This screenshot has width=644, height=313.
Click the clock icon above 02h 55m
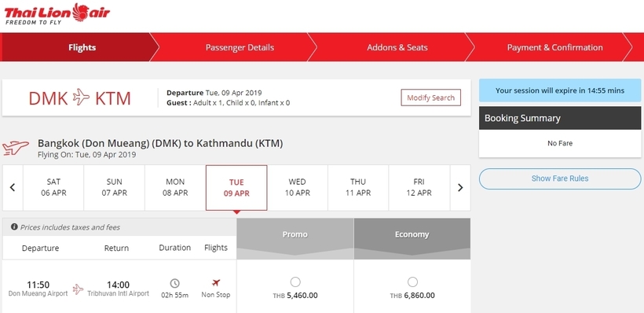(174, 283)
